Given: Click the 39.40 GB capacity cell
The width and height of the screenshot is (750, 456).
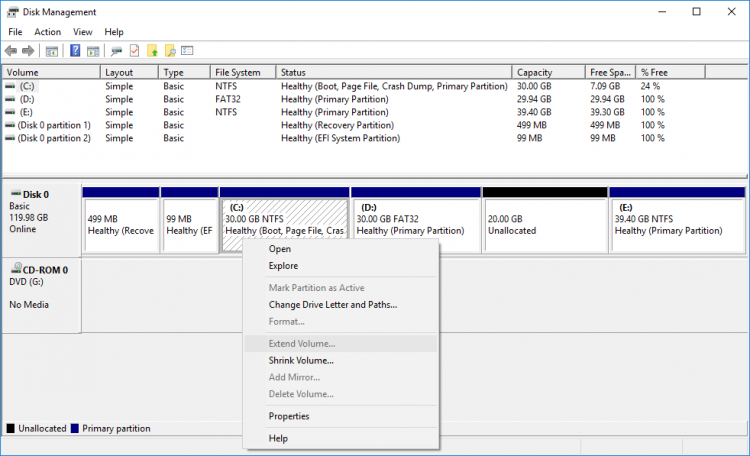Looking at the screenshot, I should (x=534, y=112).
